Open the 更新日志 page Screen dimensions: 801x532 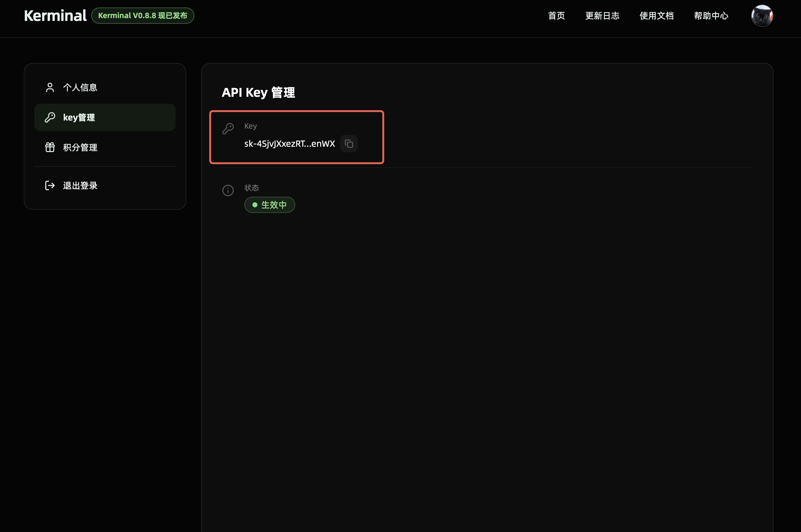[602, 16]
